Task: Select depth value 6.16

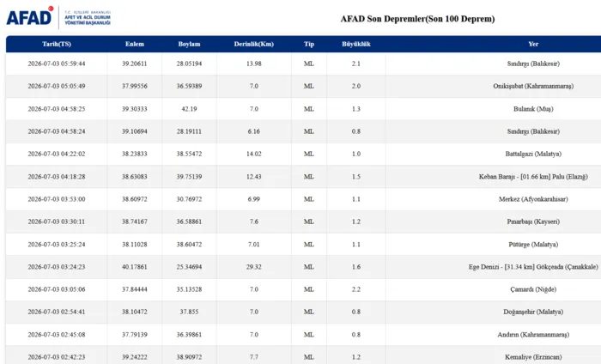Action: coord(254,131)
